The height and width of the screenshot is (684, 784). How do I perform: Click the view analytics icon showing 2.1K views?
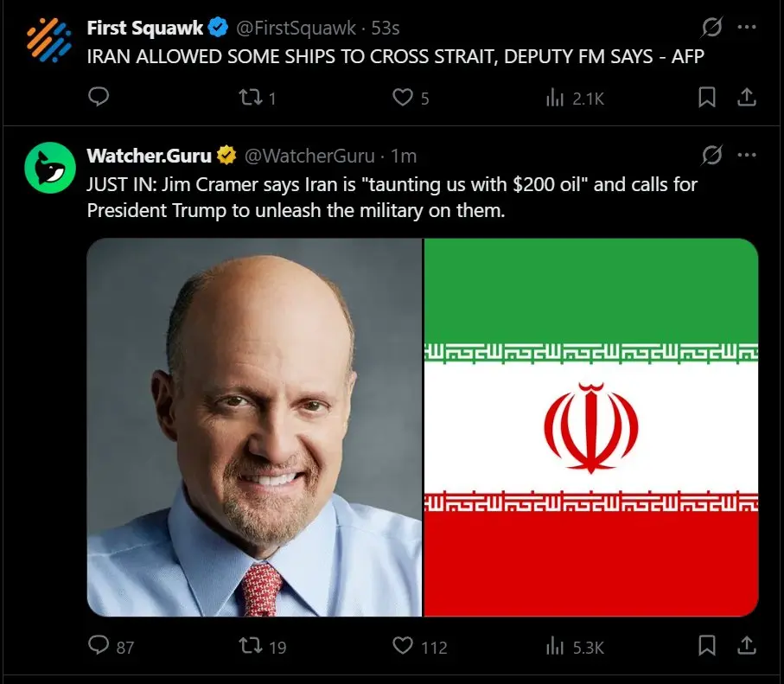coord(554,98)
